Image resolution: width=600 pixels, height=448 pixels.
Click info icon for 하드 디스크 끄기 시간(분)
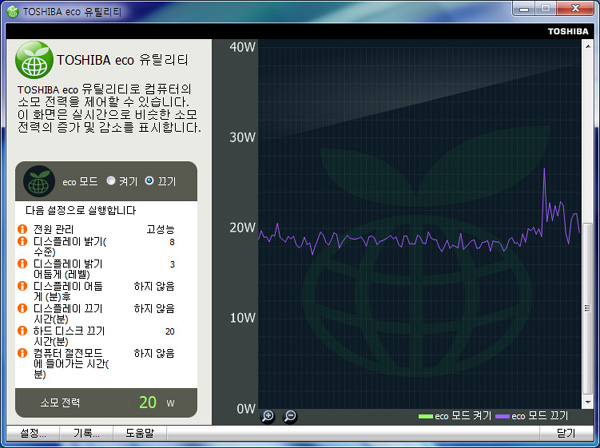tap(23, 330)
